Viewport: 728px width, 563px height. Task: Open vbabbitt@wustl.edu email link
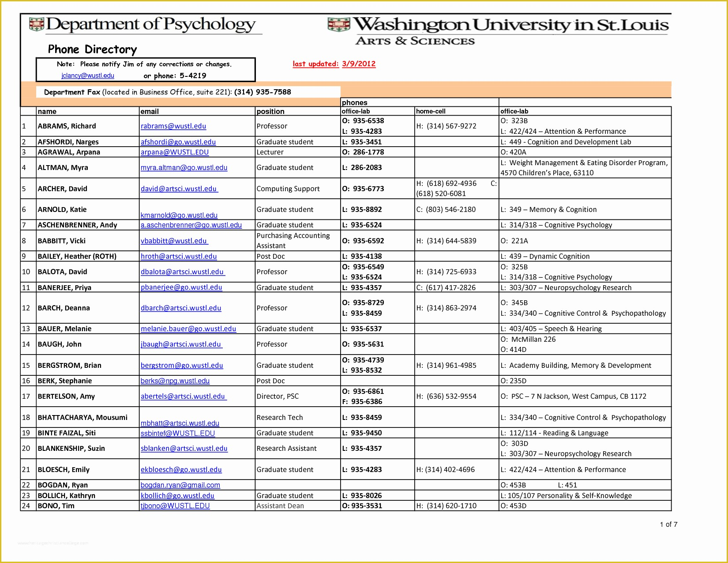pos(174,241)
